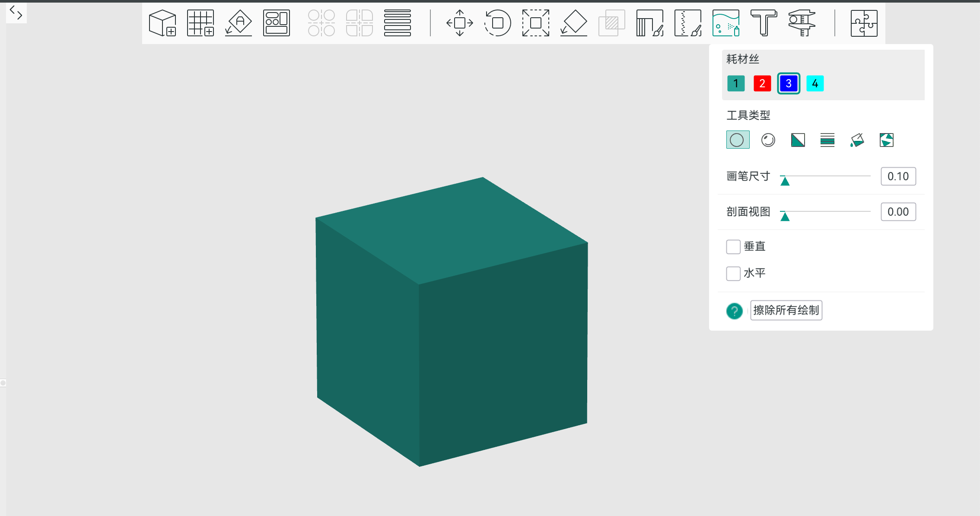
Task: Open the Measure caliper tool
Action: pos(802,23)
